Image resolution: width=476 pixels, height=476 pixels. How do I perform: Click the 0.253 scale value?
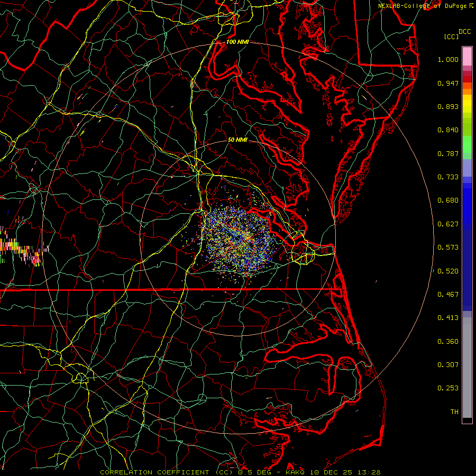448,388
